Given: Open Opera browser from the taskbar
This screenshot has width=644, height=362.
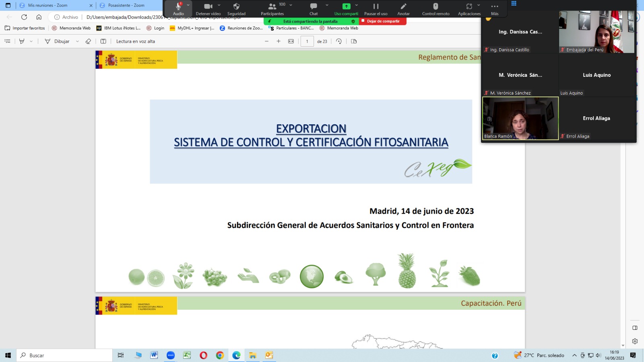Looking at the screenshot, I should pyautogui.click(x=203, y=355).
